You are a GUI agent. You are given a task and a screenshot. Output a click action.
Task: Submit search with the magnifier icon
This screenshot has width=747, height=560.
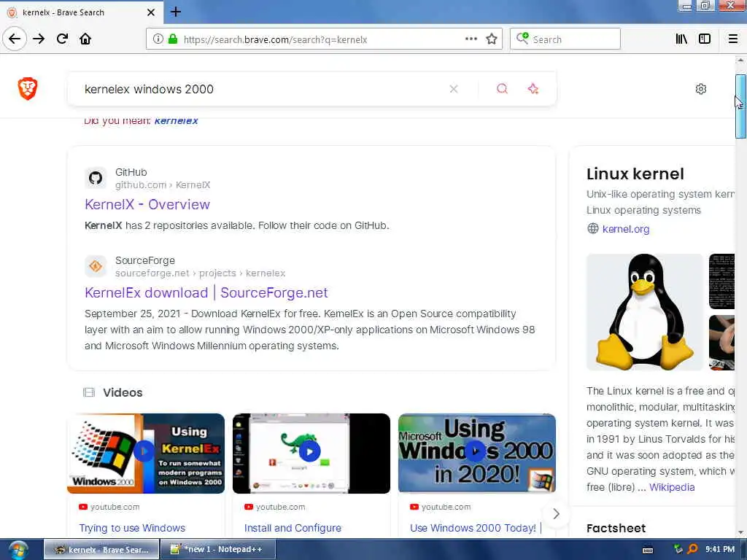click(502, 89)
